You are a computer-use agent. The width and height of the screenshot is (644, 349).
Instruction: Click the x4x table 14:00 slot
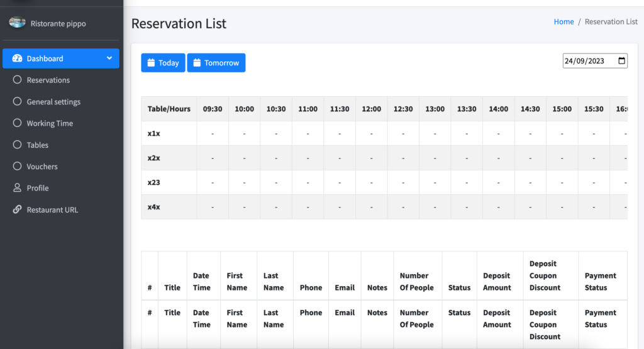coord(498,207)
